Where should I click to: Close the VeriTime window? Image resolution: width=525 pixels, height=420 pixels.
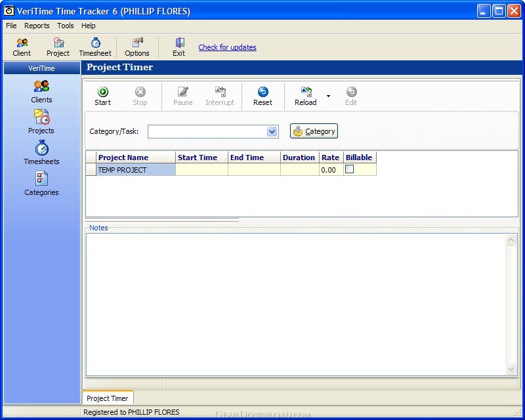pyautogui.click(x=514, y=11)
